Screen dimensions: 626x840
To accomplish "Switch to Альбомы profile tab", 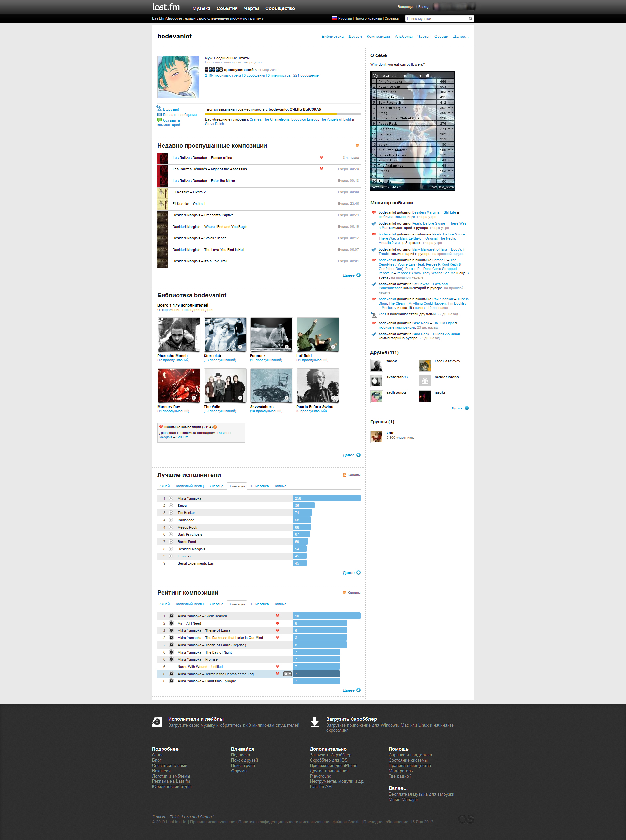I will (x=404, y=37).
